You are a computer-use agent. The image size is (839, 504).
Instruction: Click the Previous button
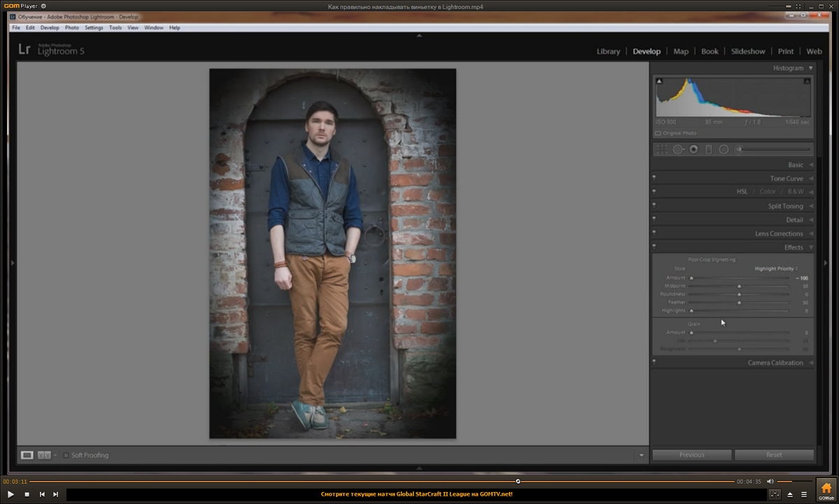(691, 455)
